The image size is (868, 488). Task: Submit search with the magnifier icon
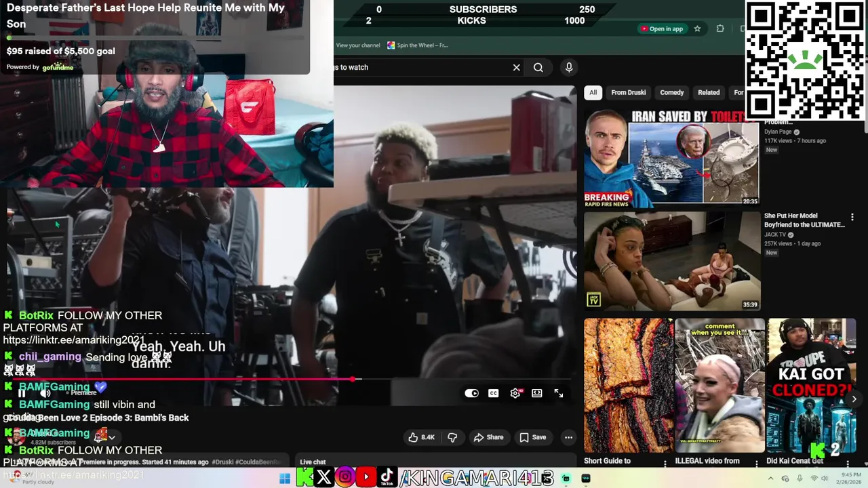coord(538,67)
